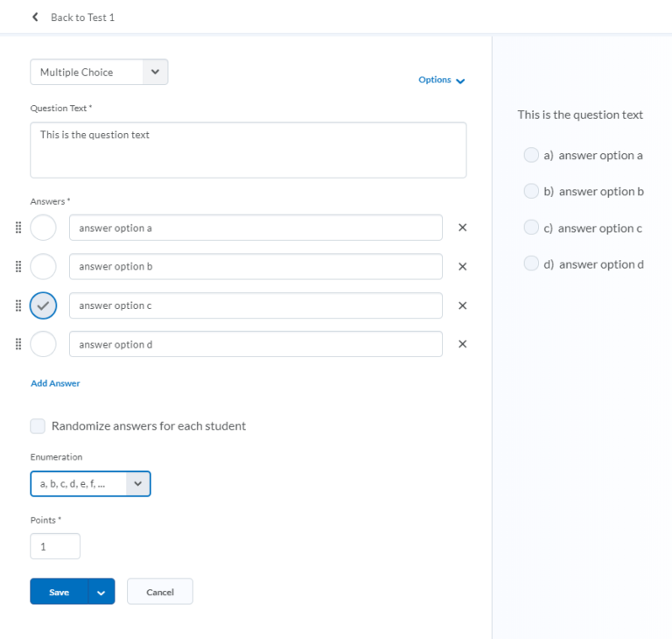Remove answer option a with its X icon
The height and width of the screenshot is (639, 672).
tap(462, 228)
